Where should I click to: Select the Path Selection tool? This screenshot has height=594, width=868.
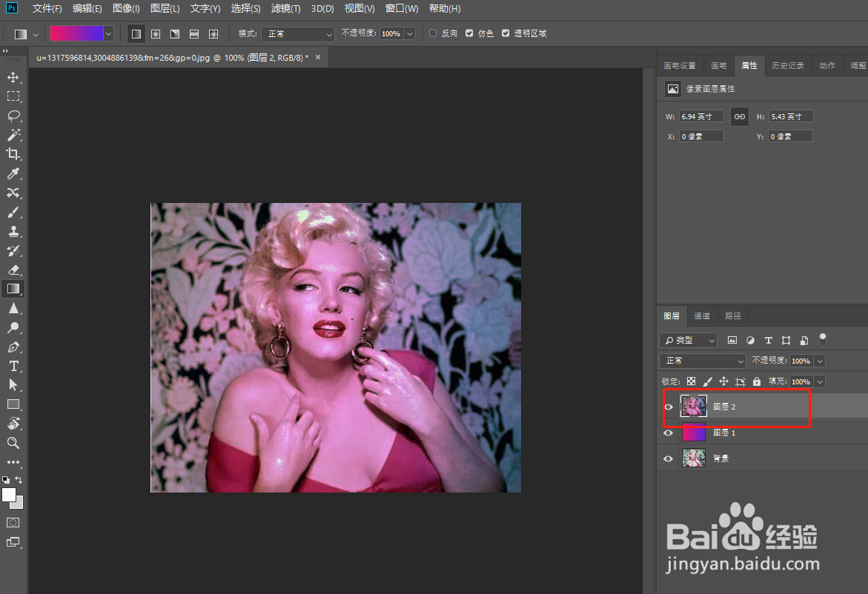(13, 385)
